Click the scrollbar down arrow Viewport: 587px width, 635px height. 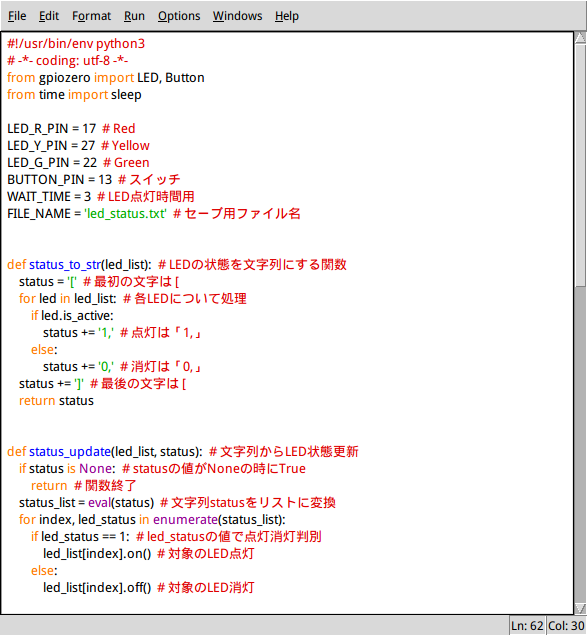(580, 608)
